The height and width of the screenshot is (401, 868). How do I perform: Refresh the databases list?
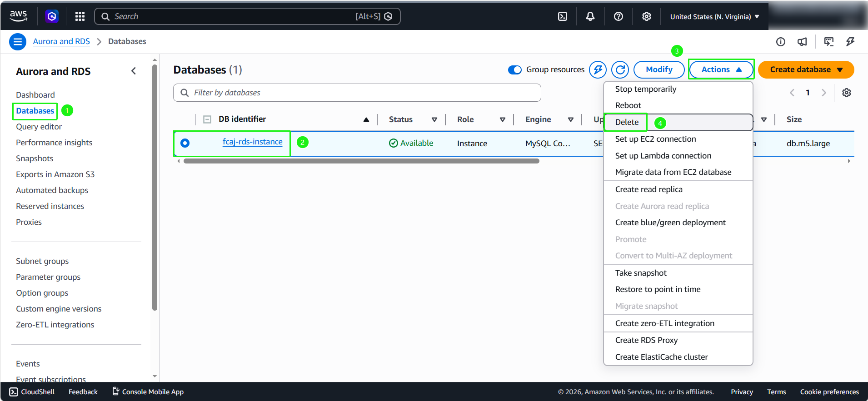(620, 69)
